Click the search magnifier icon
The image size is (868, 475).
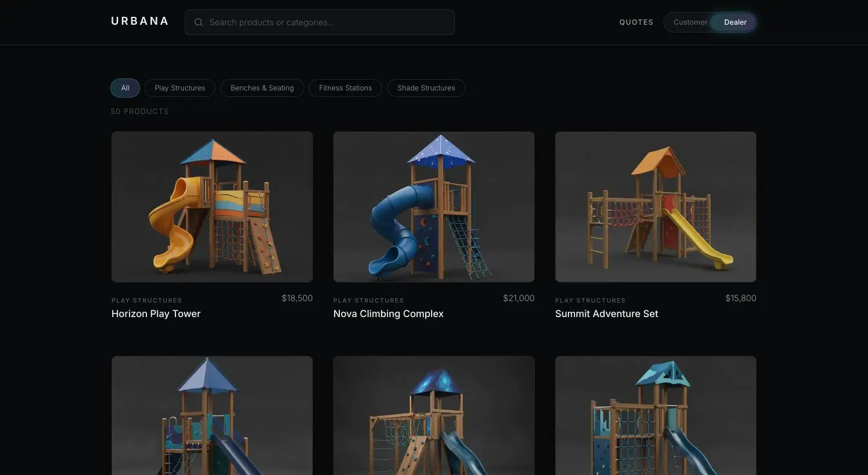click(198, 22)
